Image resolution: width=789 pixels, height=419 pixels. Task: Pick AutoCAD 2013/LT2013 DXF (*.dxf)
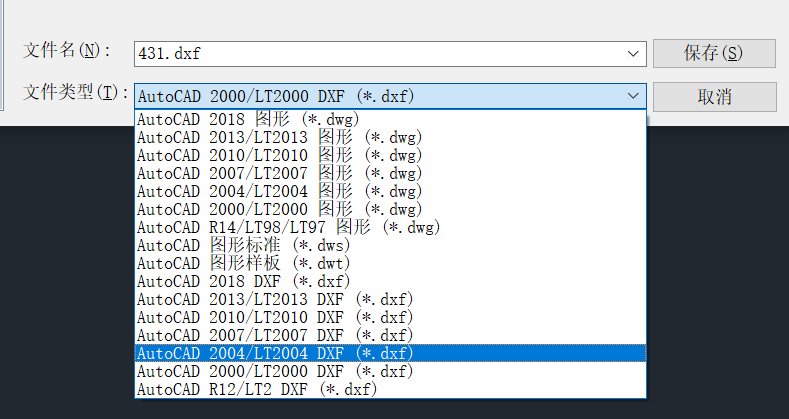click(390, 299)
